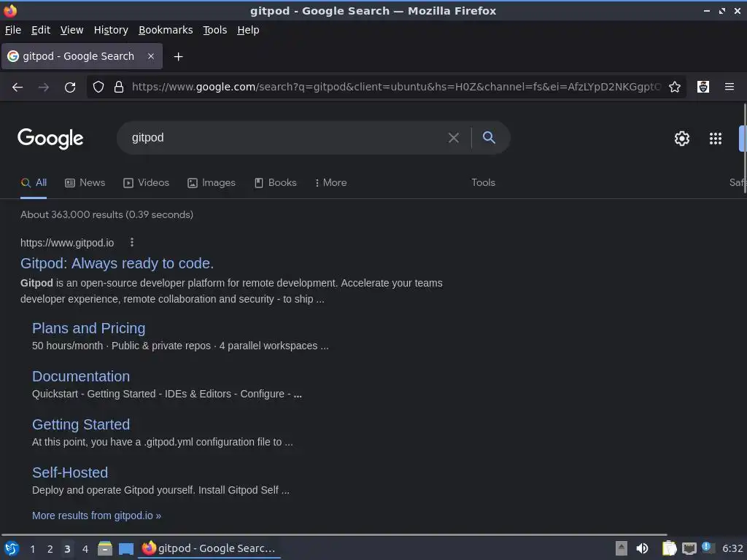Click 'More results from gitpod.io »'

tap(96, 516)
